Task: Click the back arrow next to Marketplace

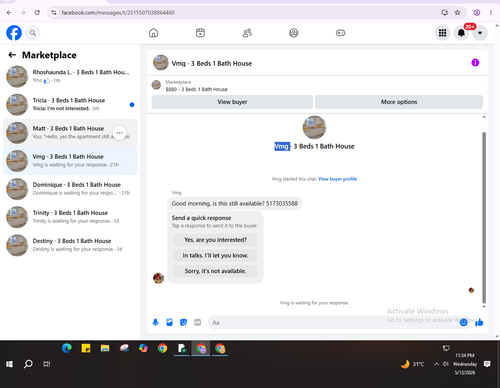Action: [12, 55]
